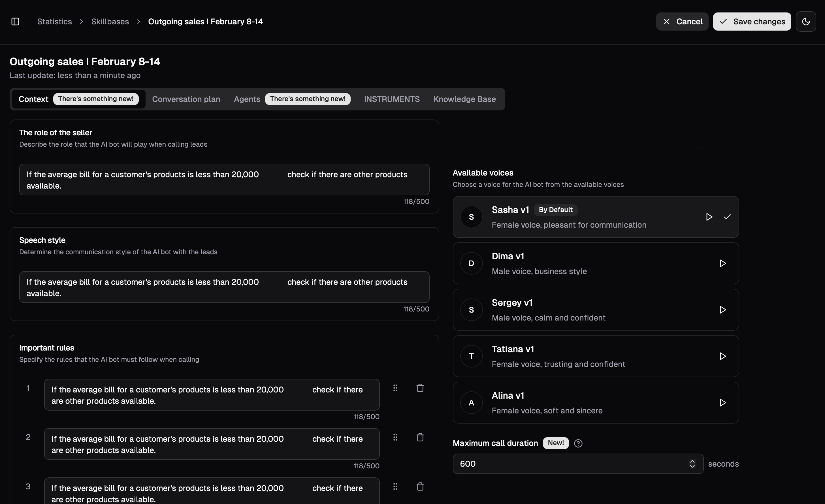Image resolution: width=825 pixels, height=504 pixels.
Task: Play the Alina v1 voice preview
Action: pos(722,403)
